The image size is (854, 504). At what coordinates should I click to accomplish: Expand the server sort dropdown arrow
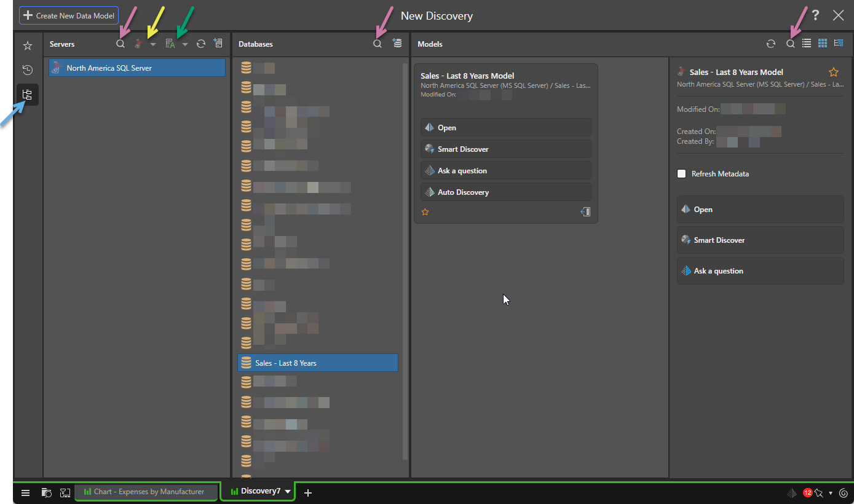185,44
